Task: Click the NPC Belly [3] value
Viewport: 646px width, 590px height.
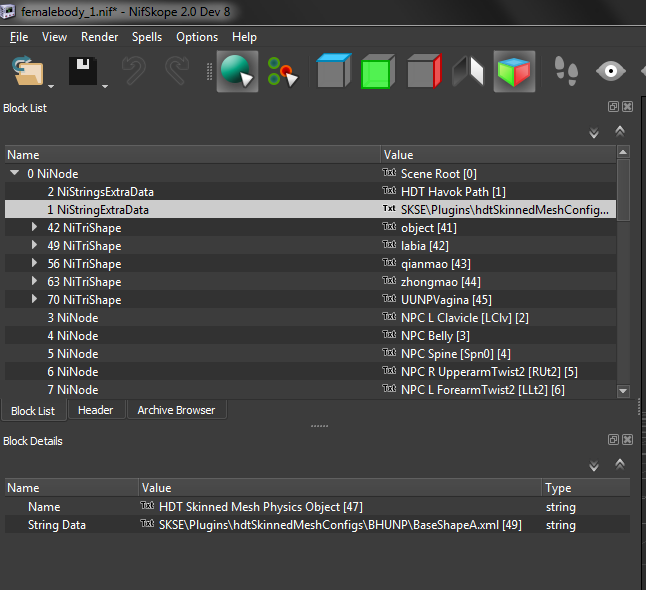Action: click(x=435, y=336)
